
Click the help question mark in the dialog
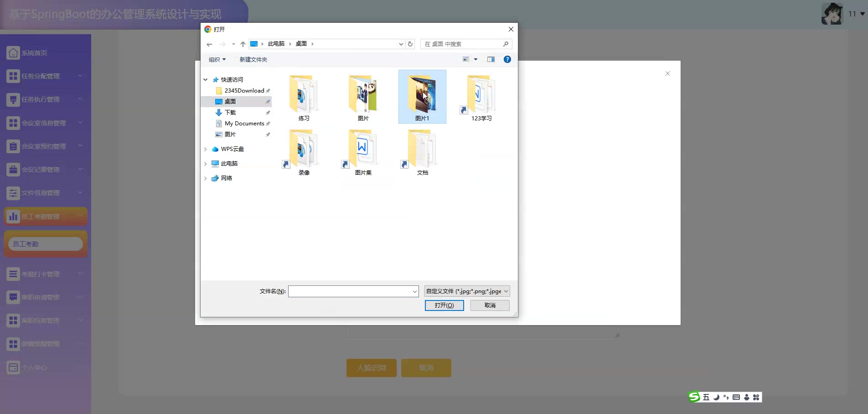tap(507, 59)
